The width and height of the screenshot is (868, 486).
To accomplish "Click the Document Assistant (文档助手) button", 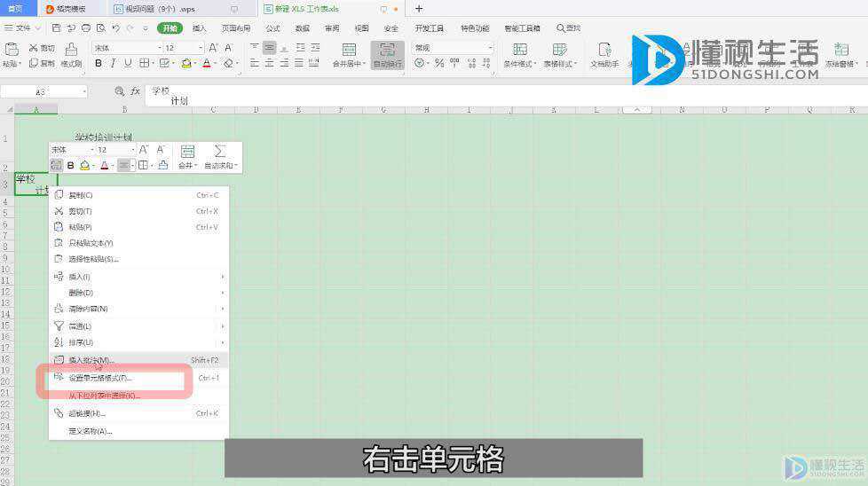I will 604,55.
